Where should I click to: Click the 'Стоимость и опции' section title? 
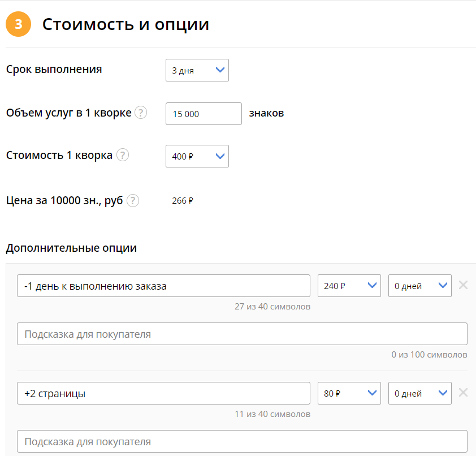tap(126, 24)
